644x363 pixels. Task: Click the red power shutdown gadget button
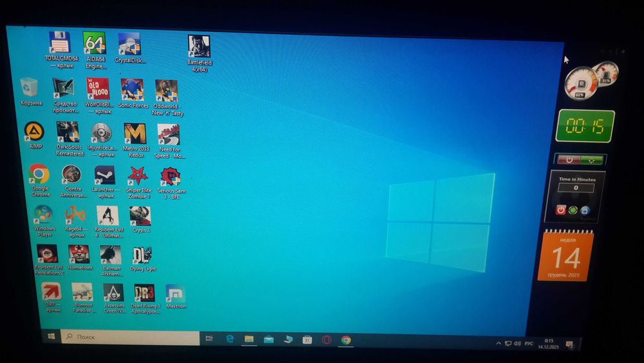click(x=569, y=160)
